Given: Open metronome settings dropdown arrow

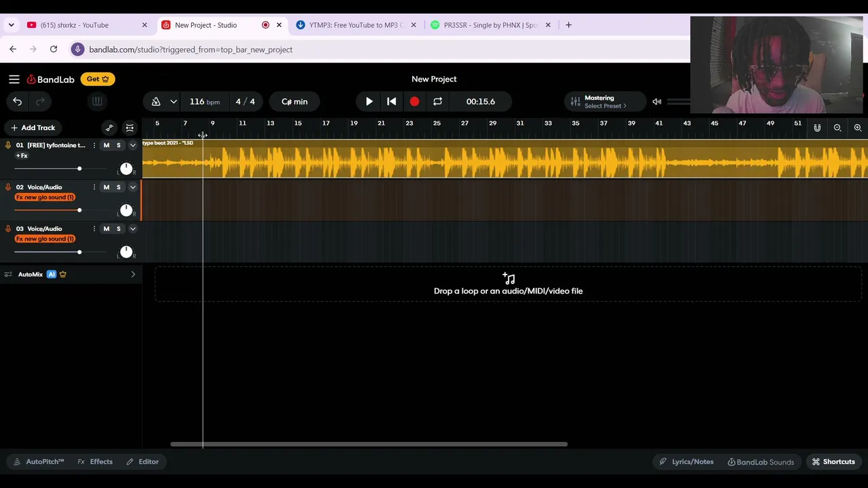Looking at the screenshot, I should pyautogui.click(x=174, y=102).
